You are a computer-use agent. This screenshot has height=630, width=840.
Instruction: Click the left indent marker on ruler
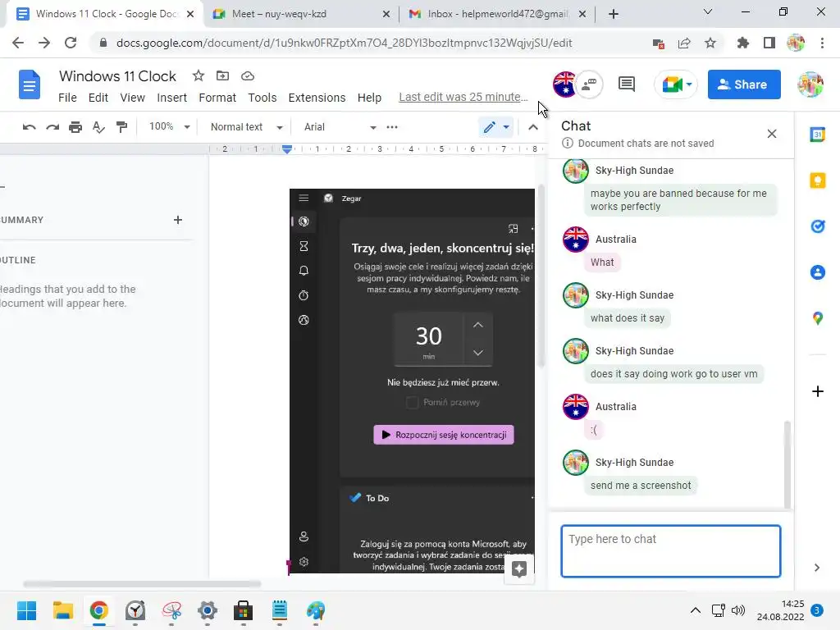click(287, 149)
